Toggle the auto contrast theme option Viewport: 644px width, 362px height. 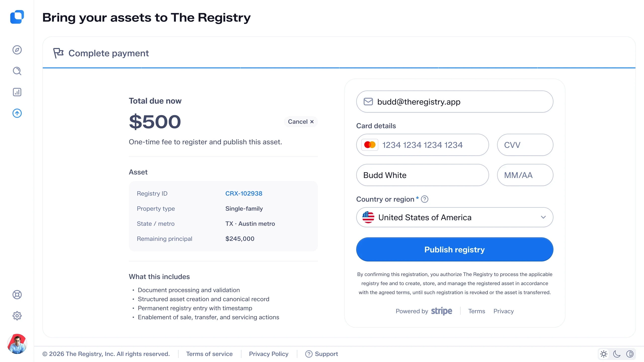[x=630, y=354]
